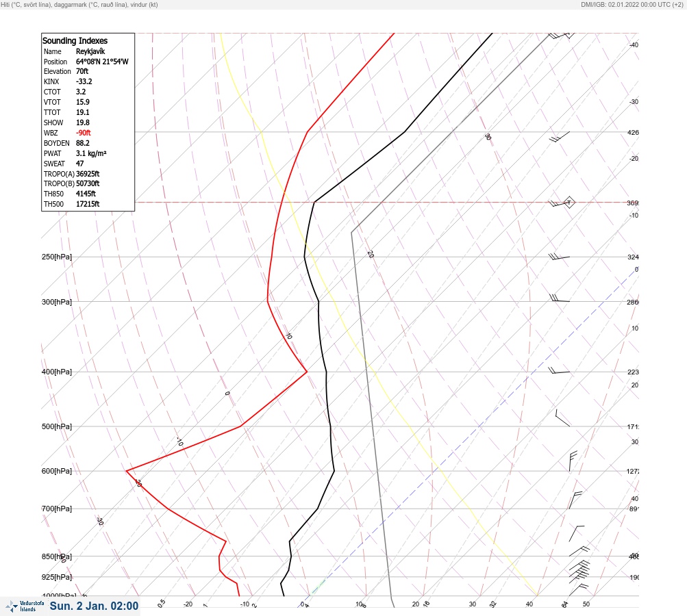Click the Vedurstofa Islands logo

[25, 606]
